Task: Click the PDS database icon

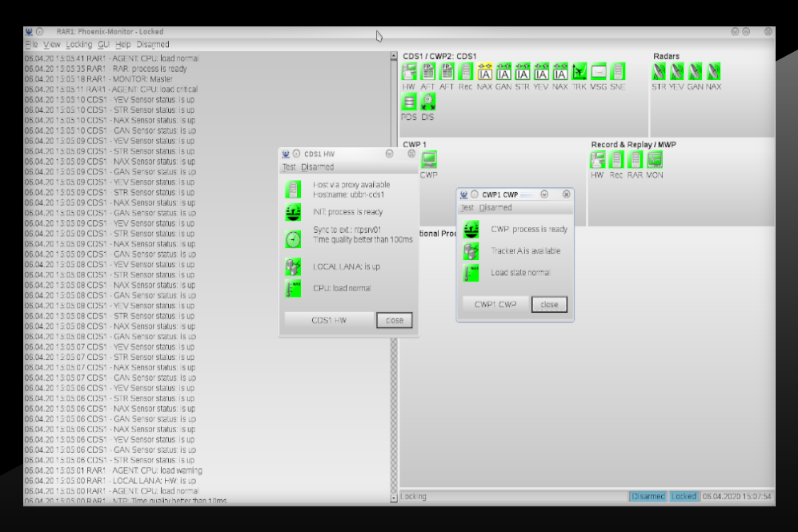Action: pyautogui.click(x=409, y=102)
